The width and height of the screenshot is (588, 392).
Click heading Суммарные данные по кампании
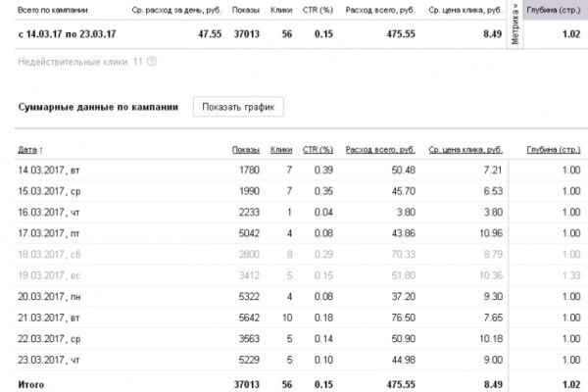tap(98, 107)
